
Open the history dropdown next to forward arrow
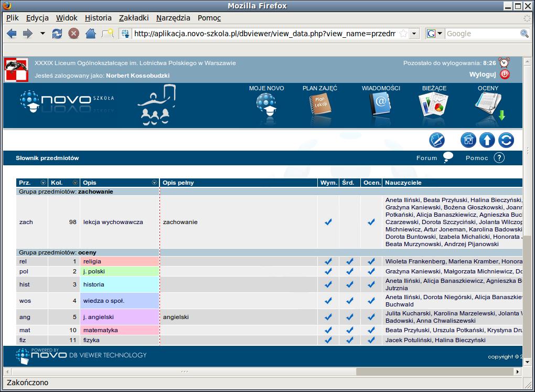(x=42, y=34)
